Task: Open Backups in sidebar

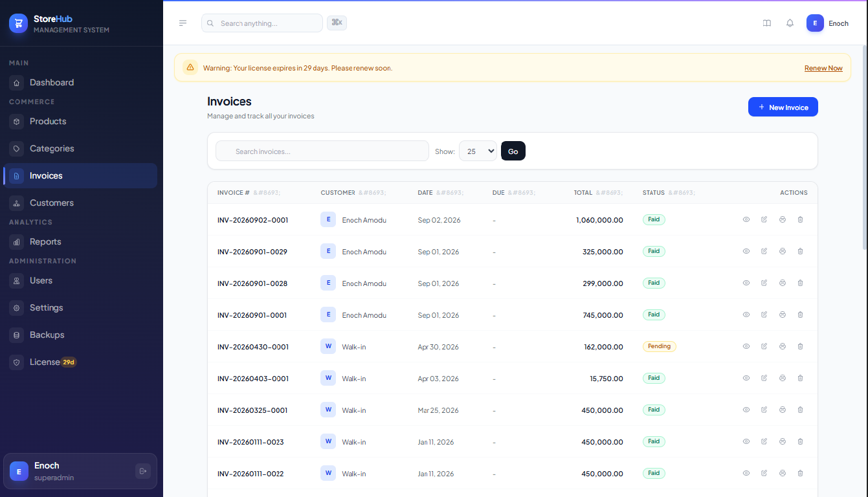Action: [x=80, y=335]
